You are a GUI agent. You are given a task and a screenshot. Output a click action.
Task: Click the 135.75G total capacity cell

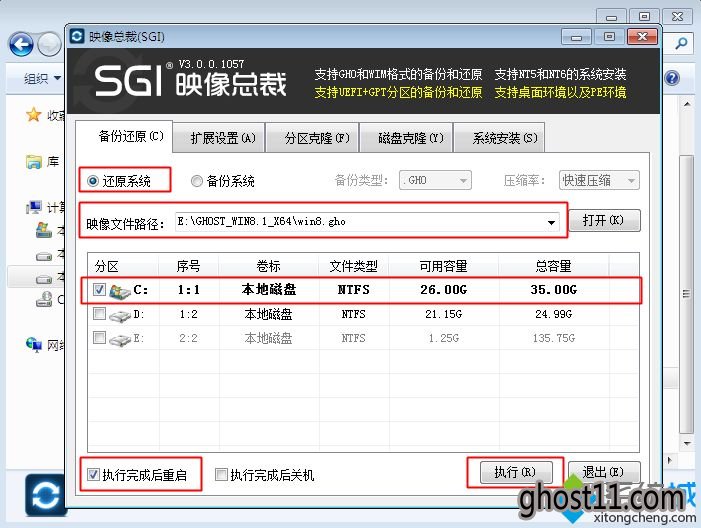553,338
